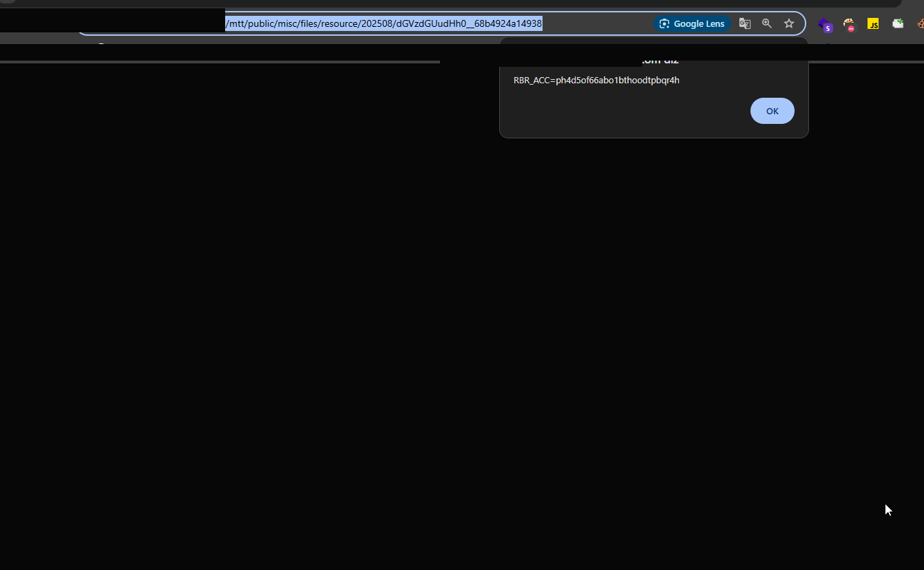Open the yellow JS extension
The image size is (924, 570).
pyautogui.click(x=873, y=24)
